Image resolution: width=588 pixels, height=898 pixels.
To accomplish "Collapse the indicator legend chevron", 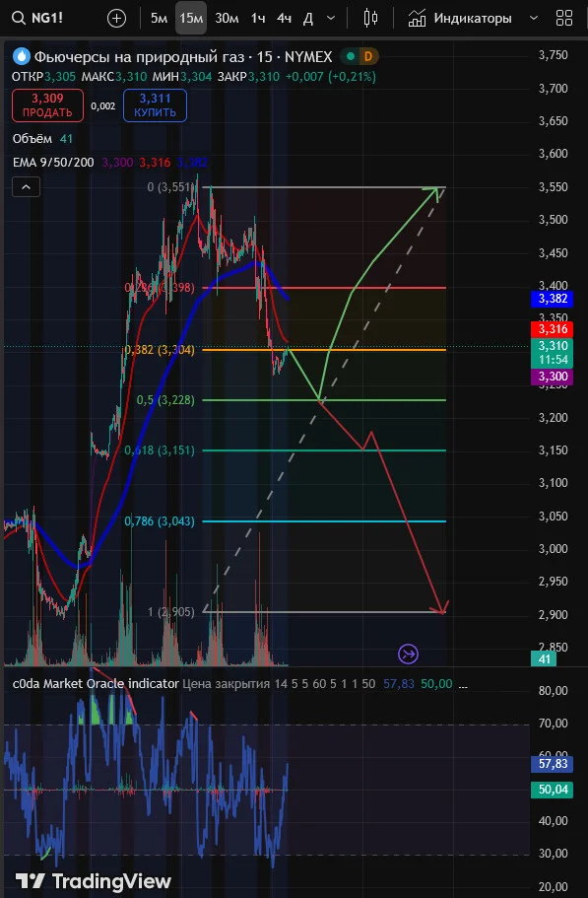I will 27,186.
